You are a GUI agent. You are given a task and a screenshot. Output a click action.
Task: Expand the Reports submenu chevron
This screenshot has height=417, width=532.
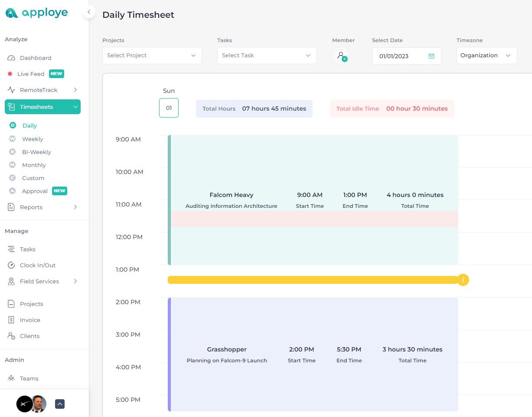click(x=75, y=207)
